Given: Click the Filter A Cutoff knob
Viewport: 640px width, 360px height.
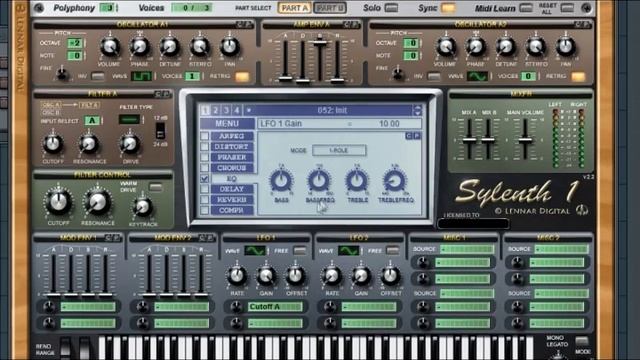Looking at the screenshot, I should tap(53, 144).
